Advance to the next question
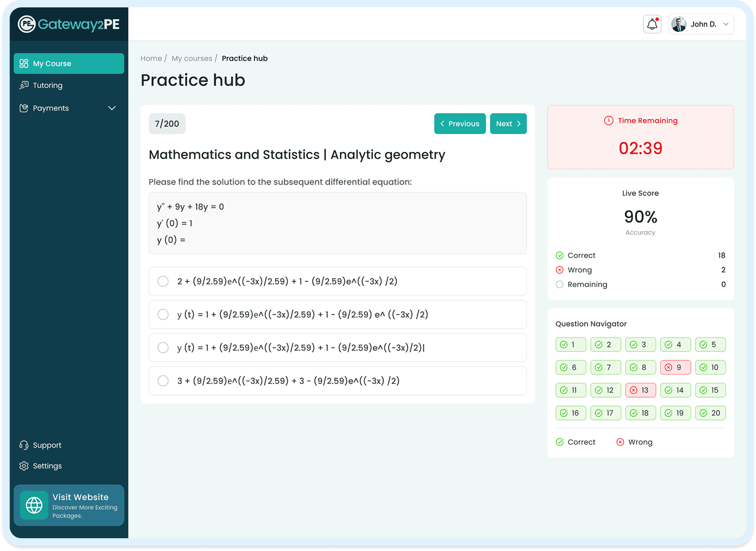The height and width of the screenshot is (551, 756). point(508,123)
